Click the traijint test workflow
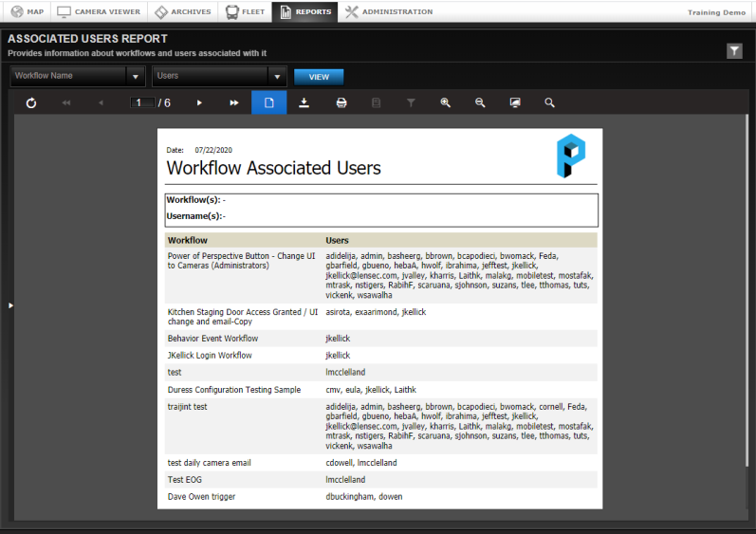 [187, 407]
